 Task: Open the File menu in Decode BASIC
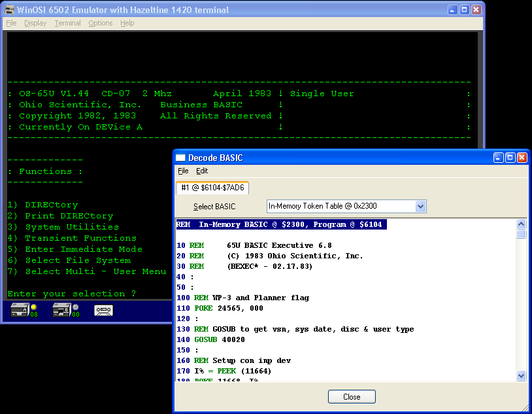click(183, 171)
